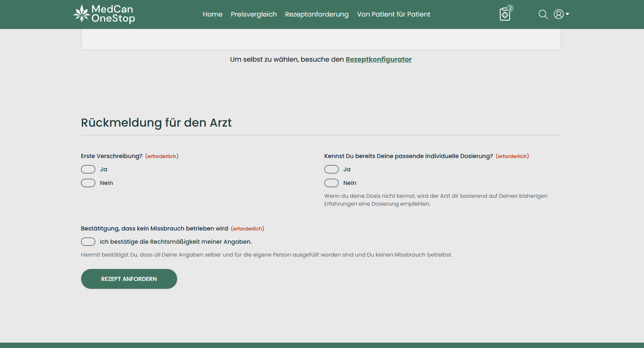644x348 pixels.
Task: Navigate to Rezeptanforderung in the header
Action: tap(317, 14)
